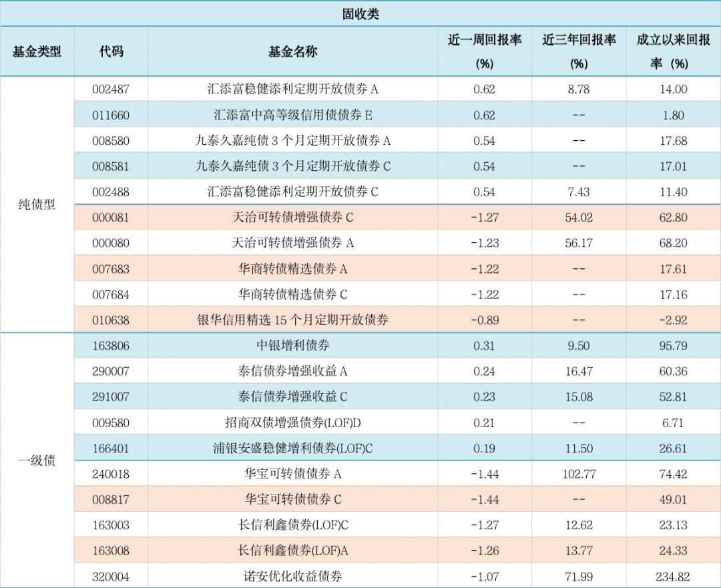This screenshot has width=721, height=588.
Task: Click fund code 290007
Action: coord(111,371)
